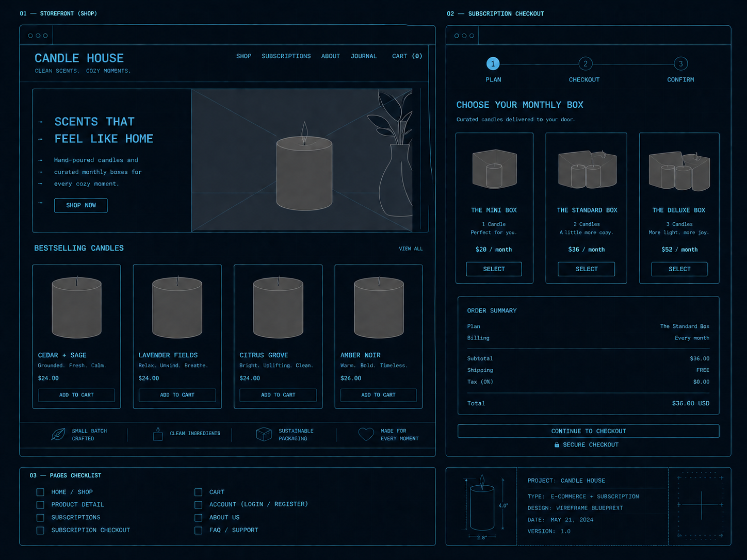Check the Home / Shop checkbox

(x=40, y=492)
